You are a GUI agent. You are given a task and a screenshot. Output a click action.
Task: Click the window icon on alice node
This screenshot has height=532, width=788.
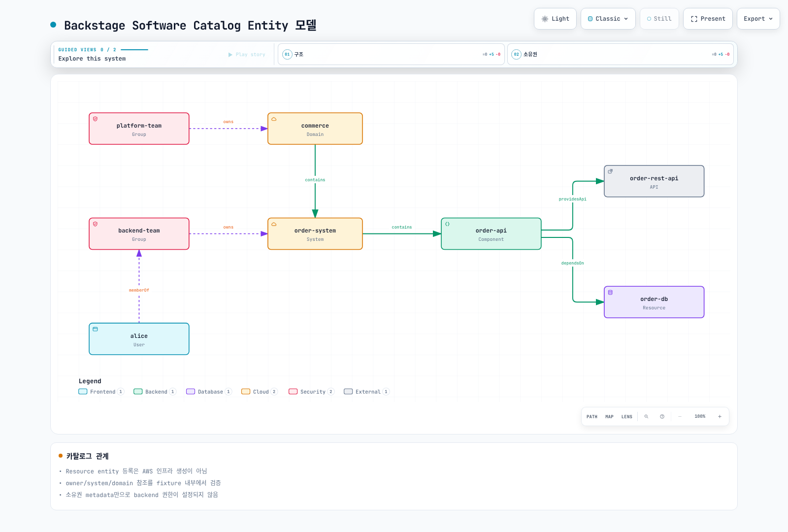tap(96, 329)
